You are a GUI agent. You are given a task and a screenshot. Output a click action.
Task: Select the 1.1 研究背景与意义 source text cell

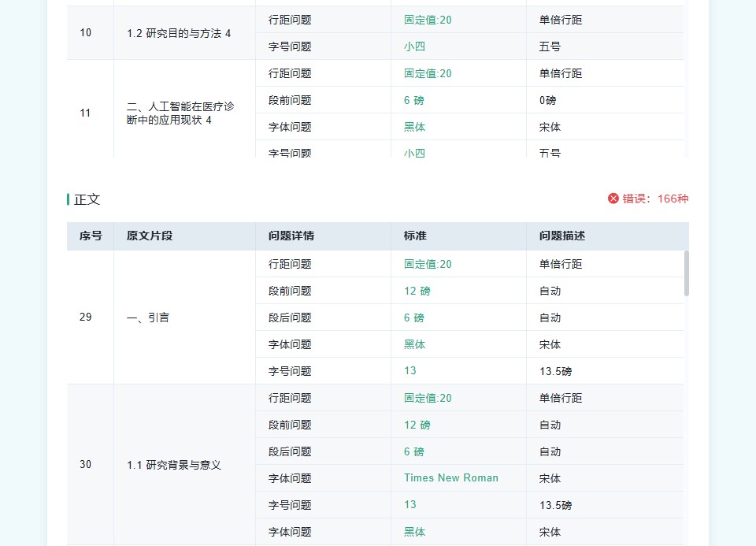point(174,465)
